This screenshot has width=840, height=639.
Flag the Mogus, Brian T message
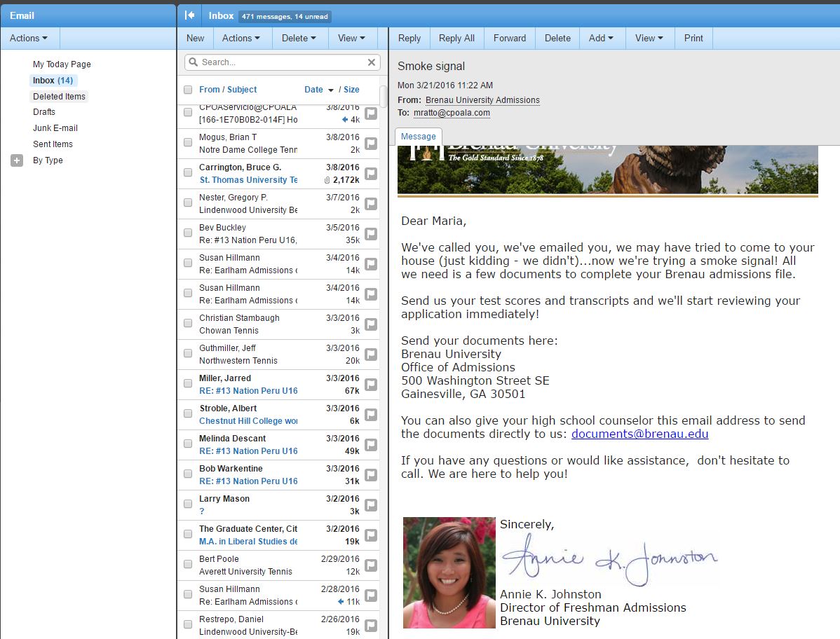pyautogui.click(x=371, y=144)
